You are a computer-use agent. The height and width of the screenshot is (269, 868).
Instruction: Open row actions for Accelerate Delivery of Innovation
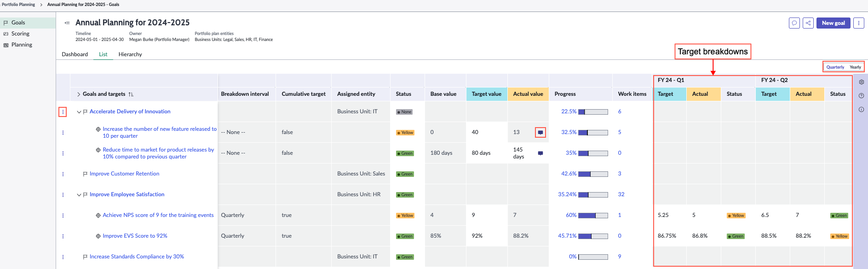[63, 112]
